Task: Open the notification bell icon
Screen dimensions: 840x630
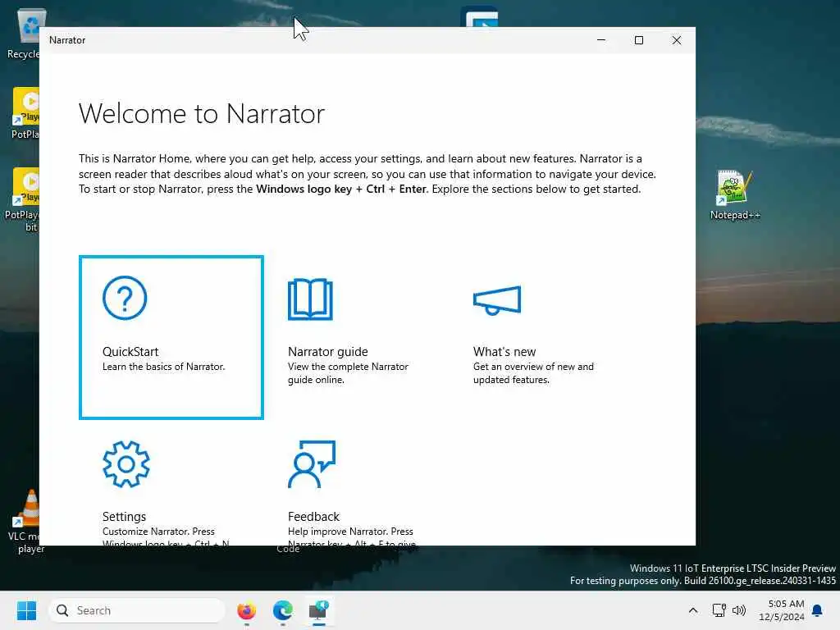Action: click(818, 610)
